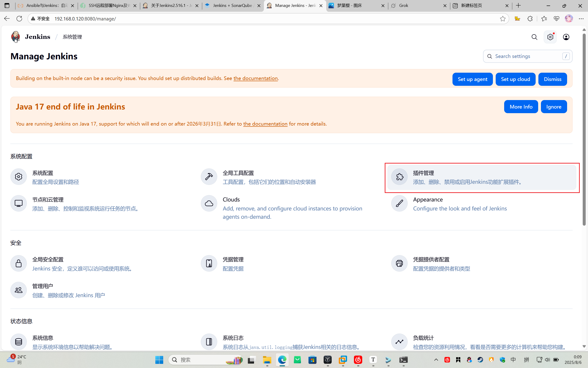Click More Info for Java 17
588x368 pixels.
[521, 106]
